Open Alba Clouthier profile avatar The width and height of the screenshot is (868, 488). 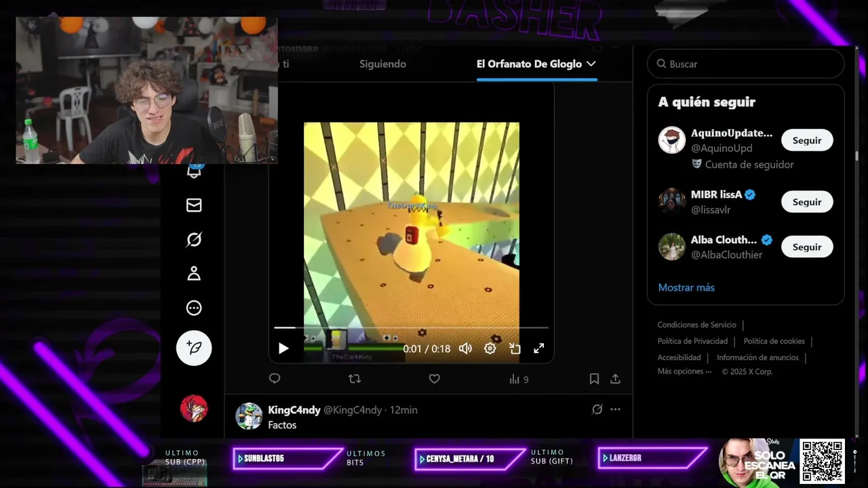tap(672, 247)
